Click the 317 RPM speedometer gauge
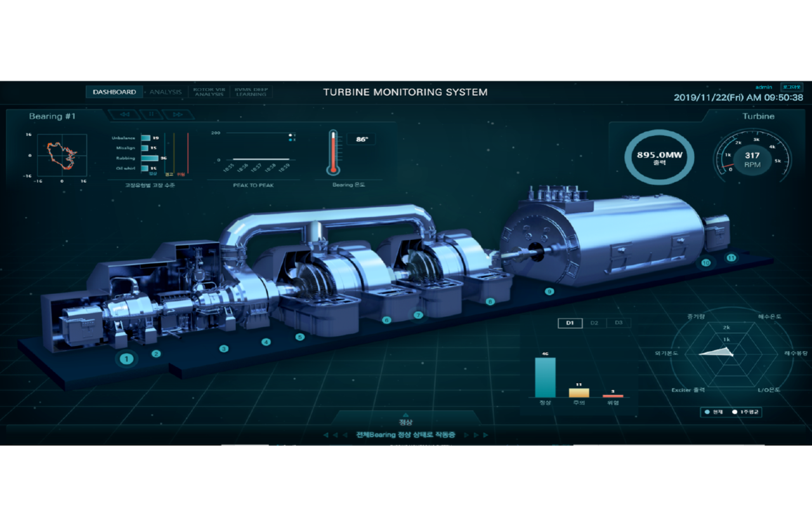Image resolution: width=812 pixels, height=527 pixels. [753, 156]
